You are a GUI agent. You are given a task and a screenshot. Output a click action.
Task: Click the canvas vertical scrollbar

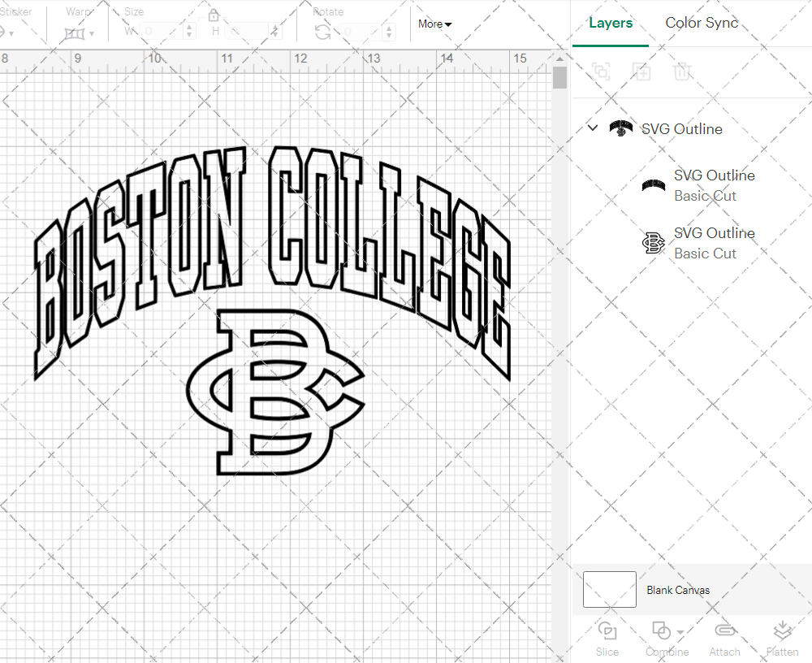[559, 77]
